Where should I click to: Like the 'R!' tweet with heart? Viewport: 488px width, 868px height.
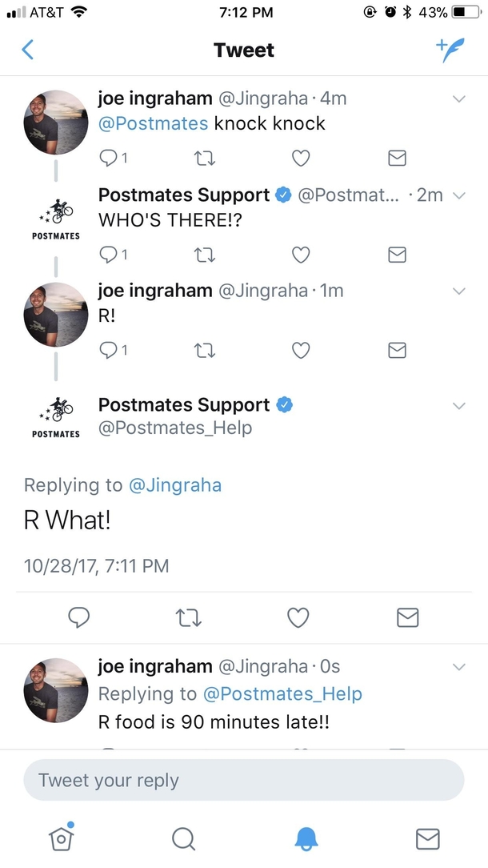[301, 350]
